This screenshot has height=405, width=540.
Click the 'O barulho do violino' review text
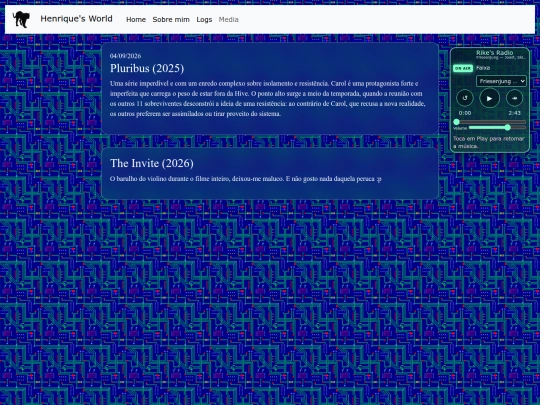(246, 179)
